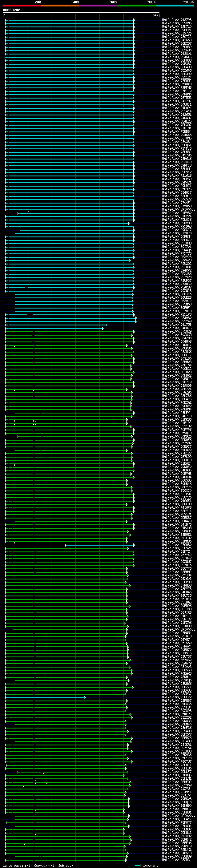
Task: Click the cyan ~100% legend segment
Action: click(x=175, y=6)
